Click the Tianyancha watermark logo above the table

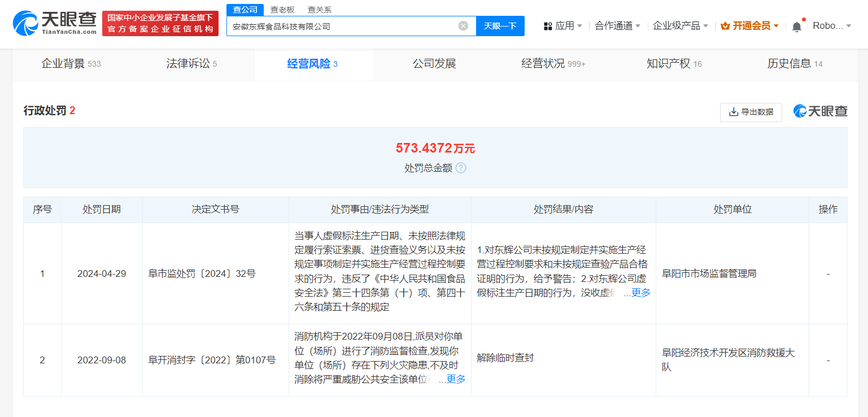click(x=820, y=111)
